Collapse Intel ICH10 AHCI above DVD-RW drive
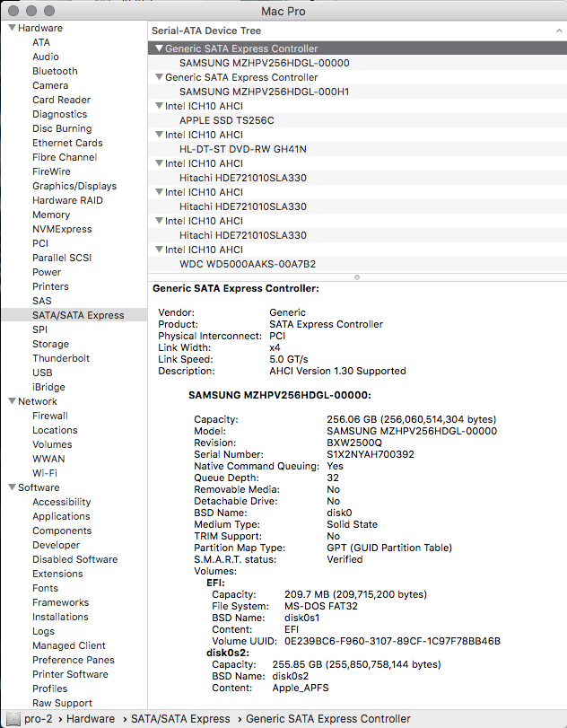Image resolution: width=567 pixels, height=728 pixels. click(159, 135)
